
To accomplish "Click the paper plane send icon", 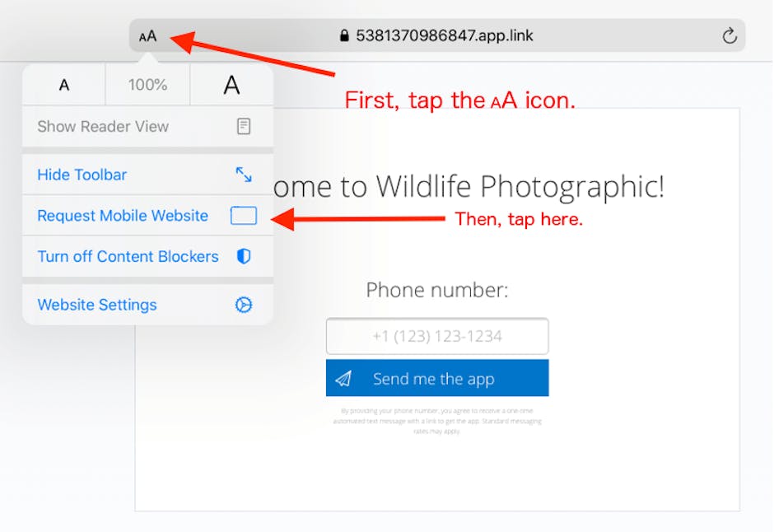I will [x=343, y=379].
